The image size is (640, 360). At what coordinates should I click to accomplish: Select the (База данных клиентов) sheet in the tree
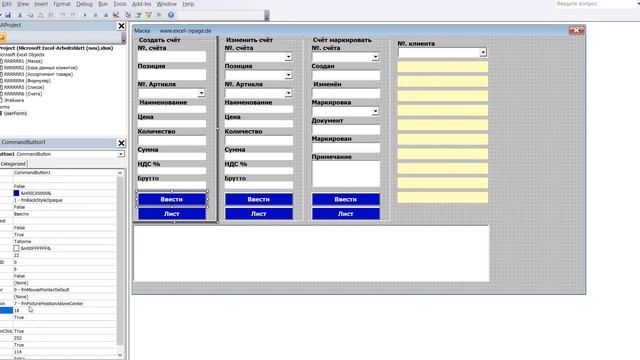tap(41, 68)
